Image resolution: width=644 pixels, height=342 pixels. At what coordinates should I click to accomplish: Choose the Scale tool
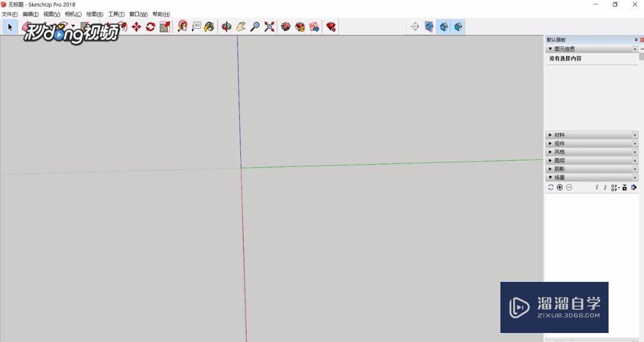[165, 27]
